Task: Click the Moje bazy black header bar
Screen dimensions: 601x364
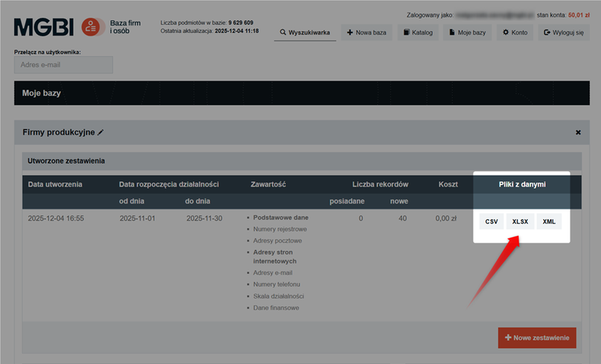Action: 300,93
